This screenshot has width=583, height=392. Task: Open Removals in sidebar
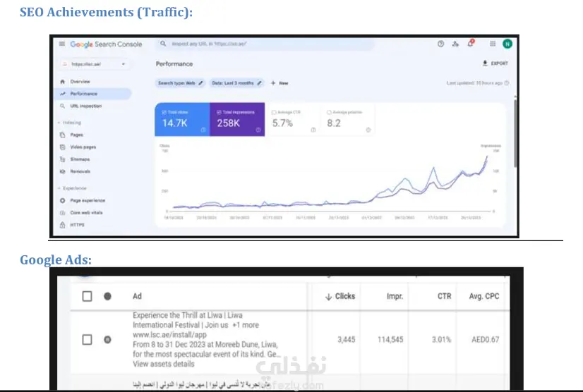pos(80,171)
